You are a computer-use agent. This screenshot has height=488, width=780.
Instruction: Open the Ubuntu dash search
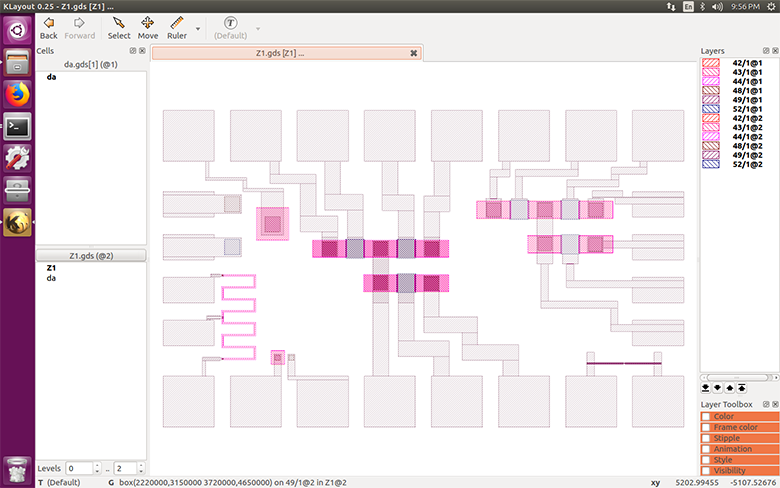(17, 30)
